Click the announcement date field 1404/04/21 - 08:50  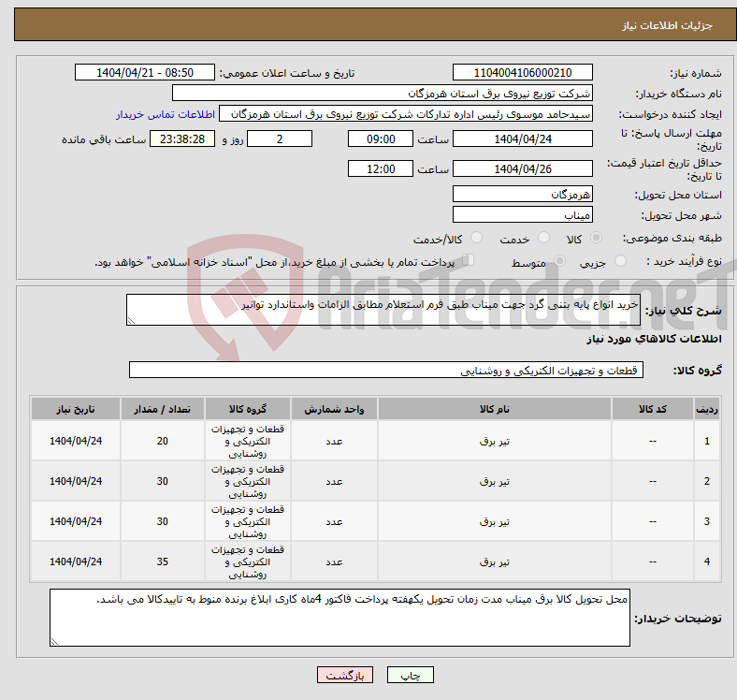click(x=145, y=72)
